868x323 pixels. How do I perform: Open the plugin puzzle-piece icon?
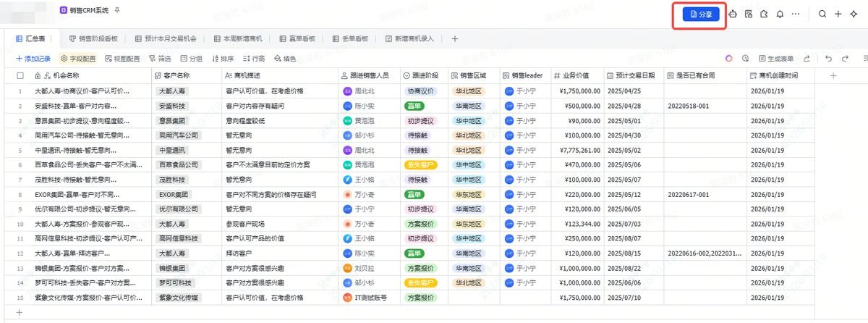(764, 14)
